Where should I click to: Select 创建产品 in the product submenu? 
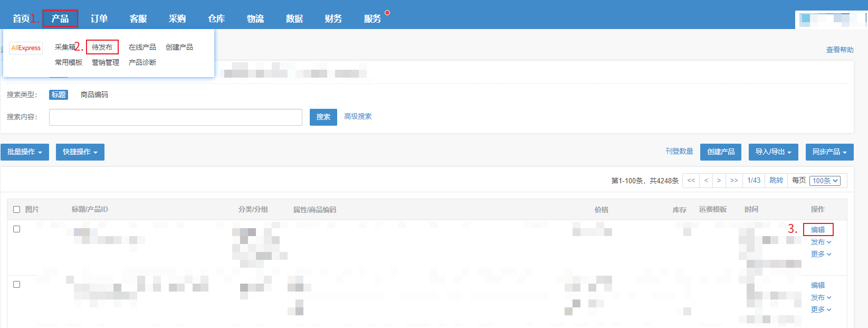pyautogui.click(x=179, y=47)
